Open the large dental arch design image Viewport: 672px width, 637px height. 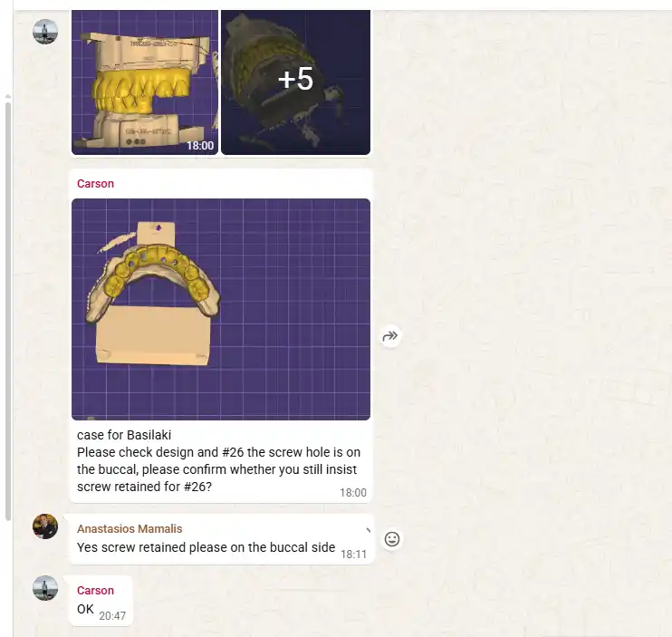tap(221, 309)
